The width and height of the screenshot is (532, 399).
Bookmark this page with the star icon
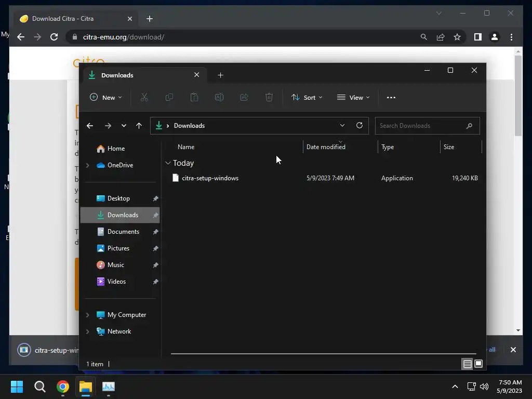(x=457, y=37)
